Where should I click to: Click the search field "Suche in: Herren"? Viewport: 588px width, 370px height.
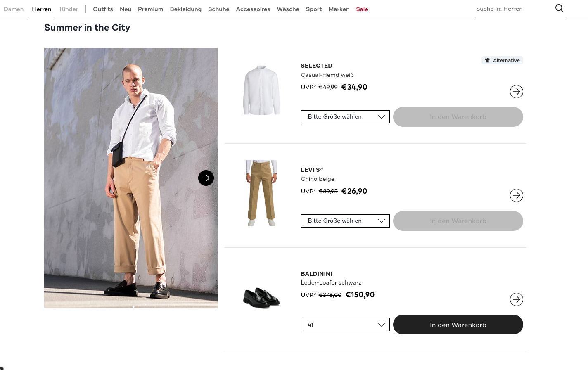pos(512,9)
